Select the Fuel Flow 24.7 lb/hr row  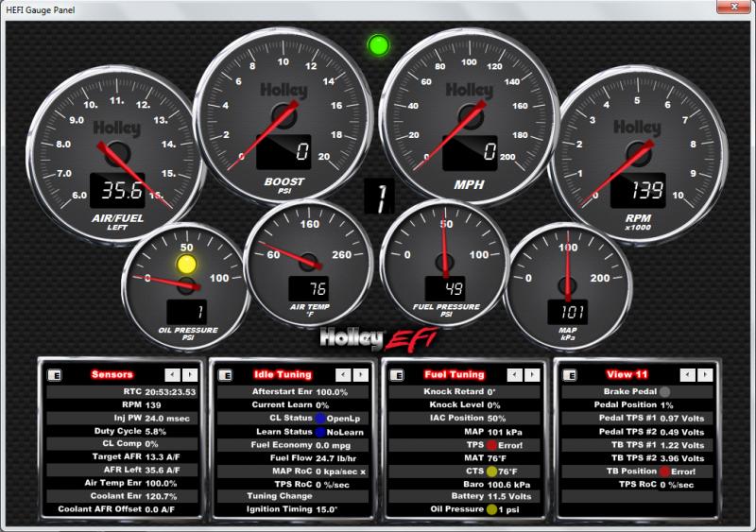[x=293, y=458]
